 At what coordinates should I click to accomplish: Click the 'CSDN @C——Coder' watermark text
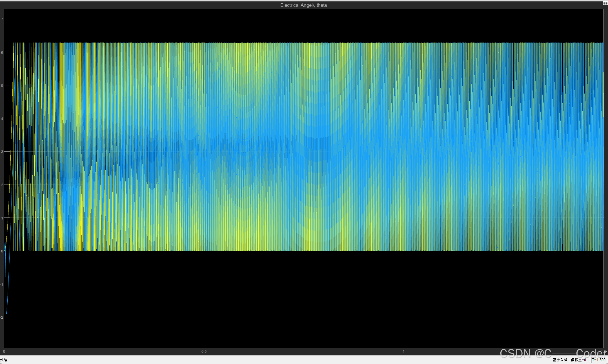[553, 353]
